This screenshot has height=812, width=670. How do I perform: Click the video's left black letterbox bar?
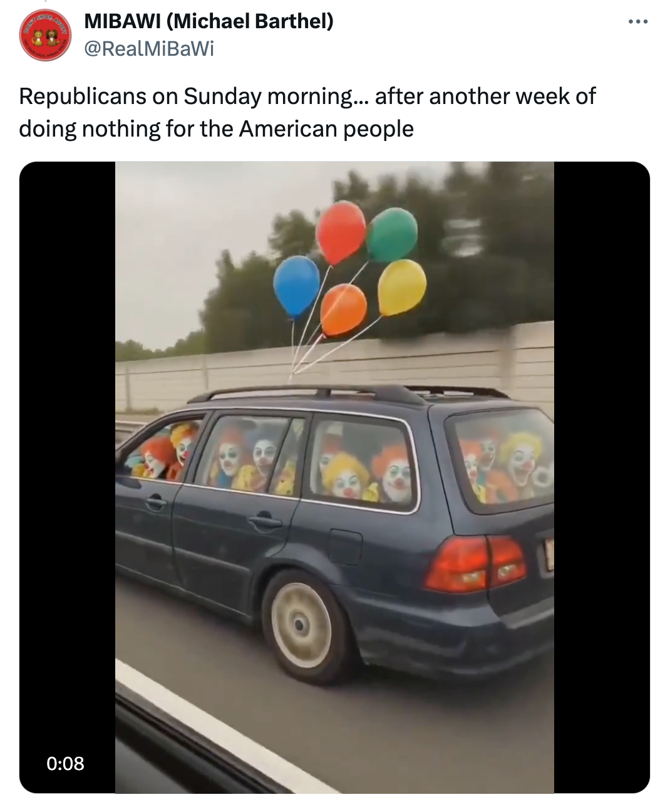coord(68,477)
